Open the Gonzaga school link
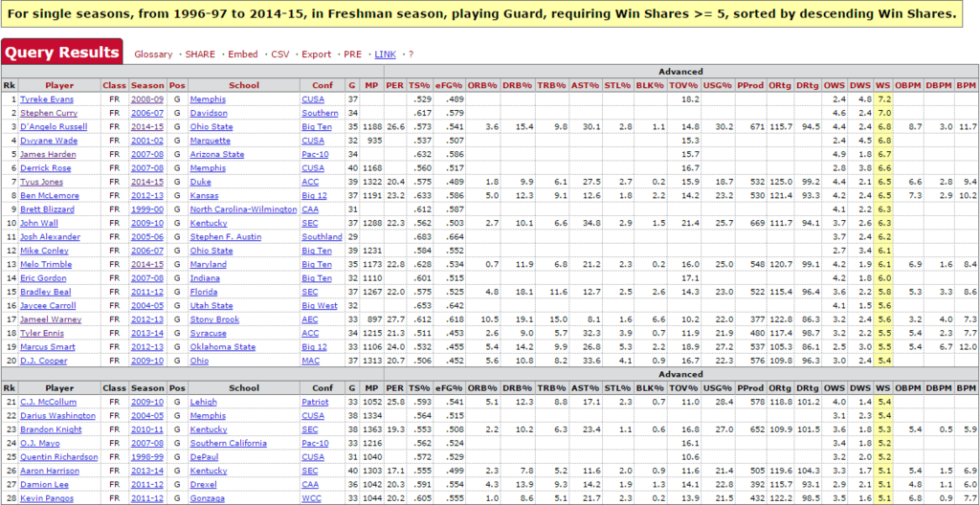The image size is (980, 505). pos(206,498)
